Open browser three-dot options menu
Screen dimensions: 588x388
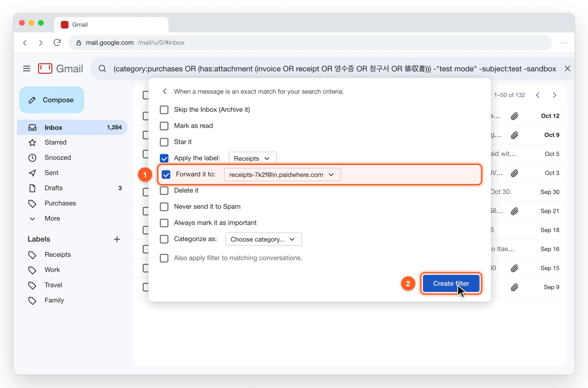[x=563, y=42]
